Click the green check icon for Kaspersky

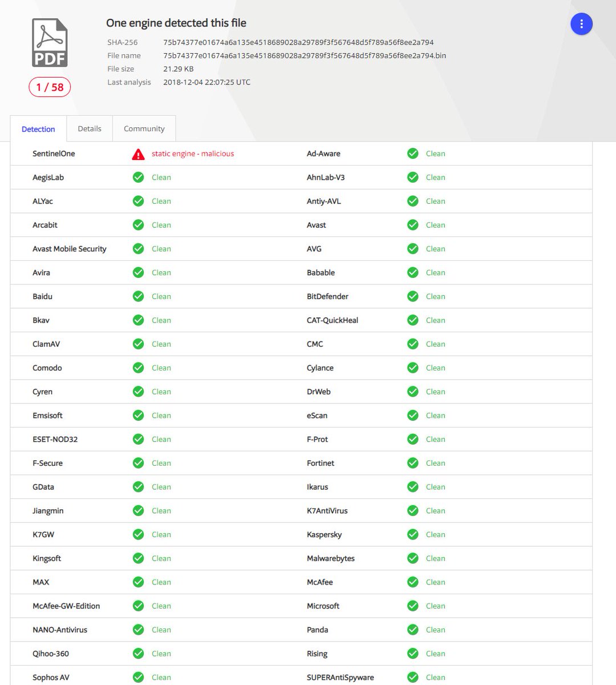pos(412,535)
